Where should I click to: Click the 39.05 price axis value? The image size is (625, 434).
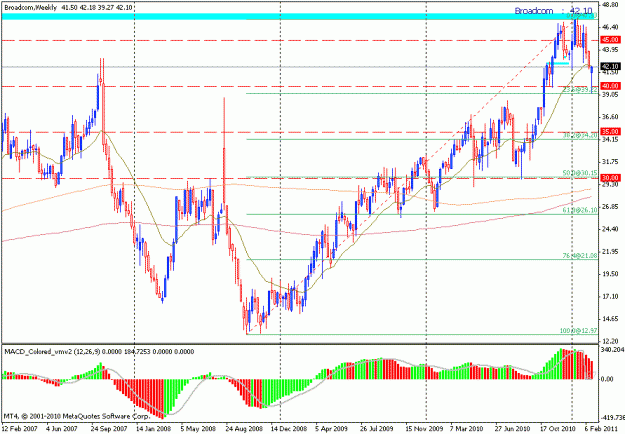611,94
